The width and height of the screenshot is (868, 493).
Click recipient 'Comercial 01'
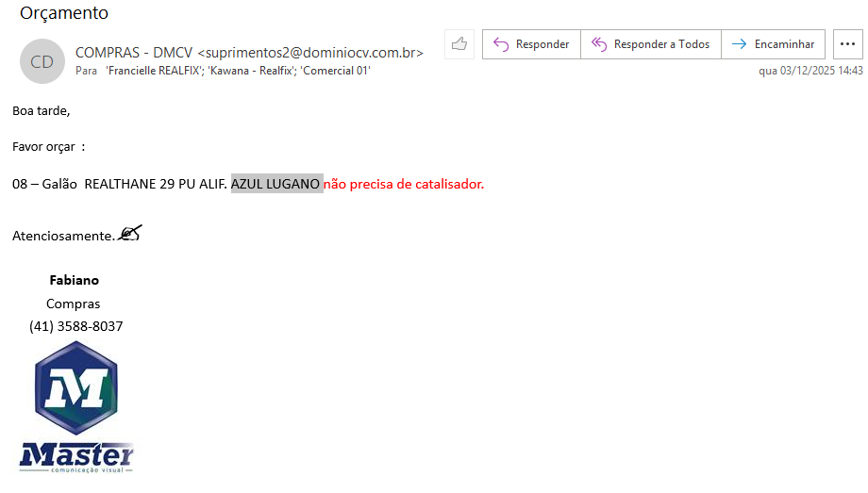pyautogui.click(x=335, y=71)
